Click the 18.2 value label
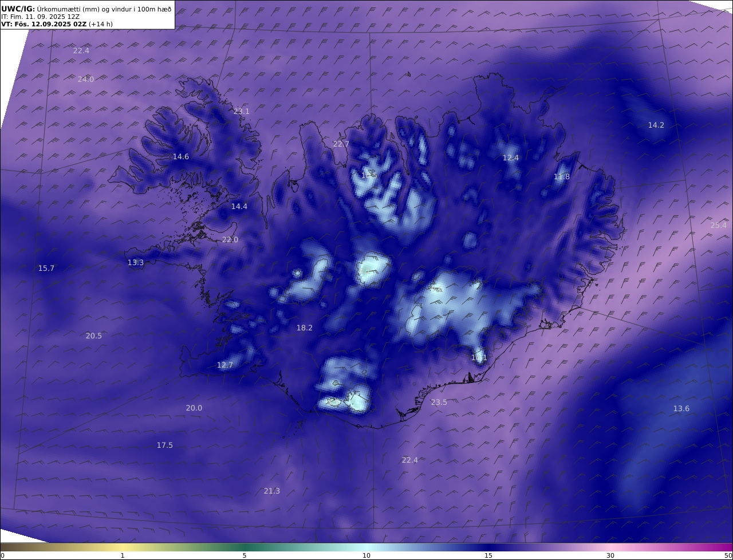The width and height of the screenshot is (733, 560). pos(305,328)
